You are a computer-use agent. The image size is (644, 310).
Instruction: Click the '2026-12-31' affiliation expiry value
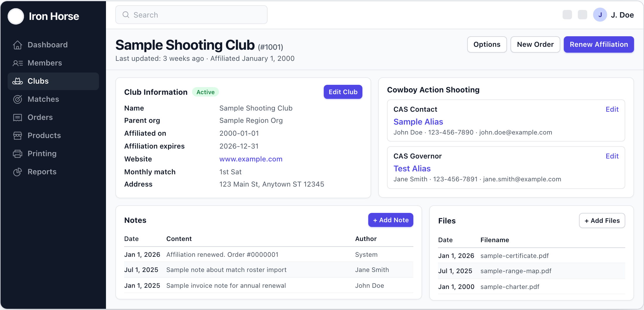pos(239,146)
